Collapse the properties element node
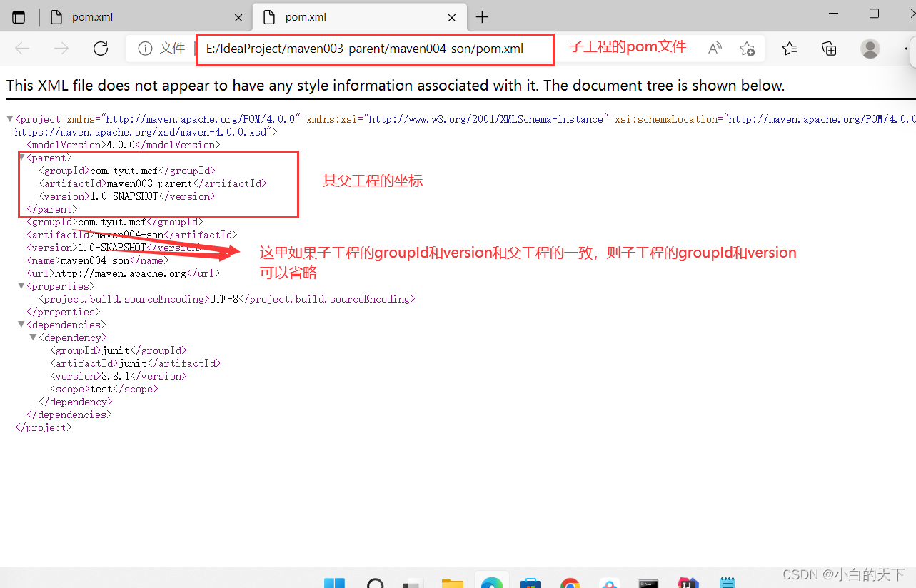Screen dimensions: 916x588 [21, 286]
